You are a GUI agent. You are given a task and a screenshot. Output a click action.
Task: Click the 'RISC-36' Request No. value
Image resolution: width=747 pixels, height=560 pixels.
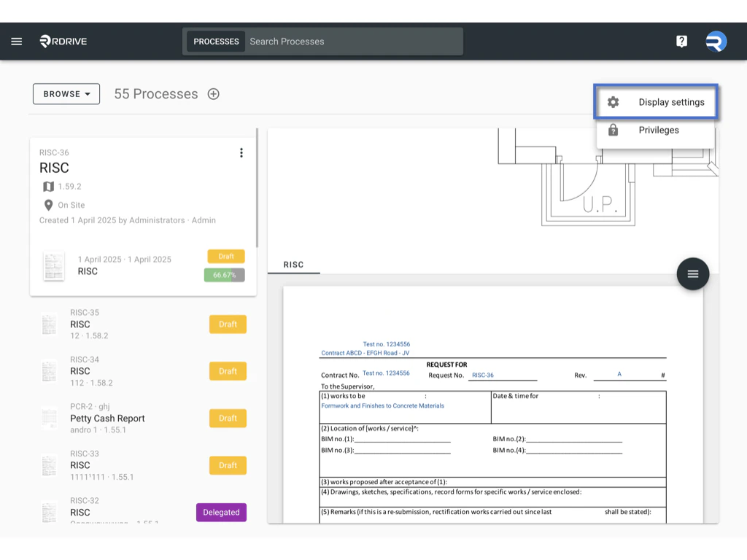coord(483,376)
